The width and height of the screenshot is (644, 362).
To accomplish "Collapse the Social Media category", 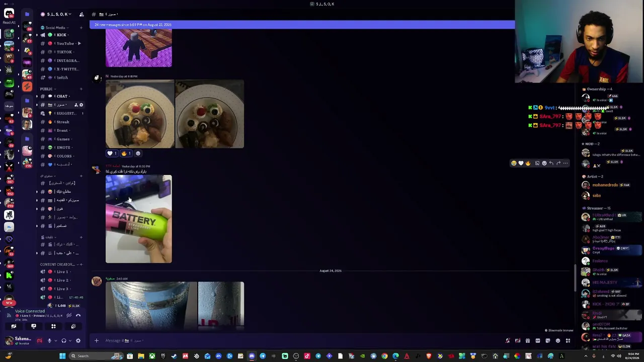I will (55, 28).
